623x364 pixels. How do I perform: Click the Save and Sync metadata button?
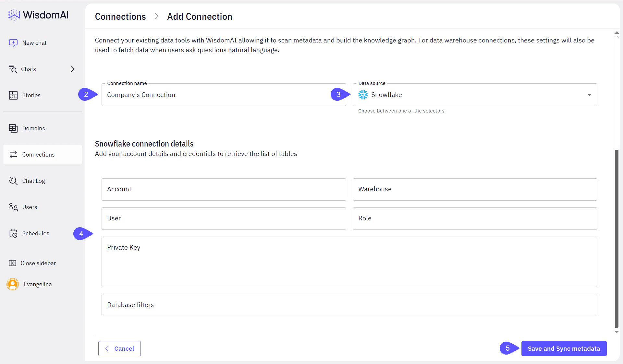click(x=564, y=348)
